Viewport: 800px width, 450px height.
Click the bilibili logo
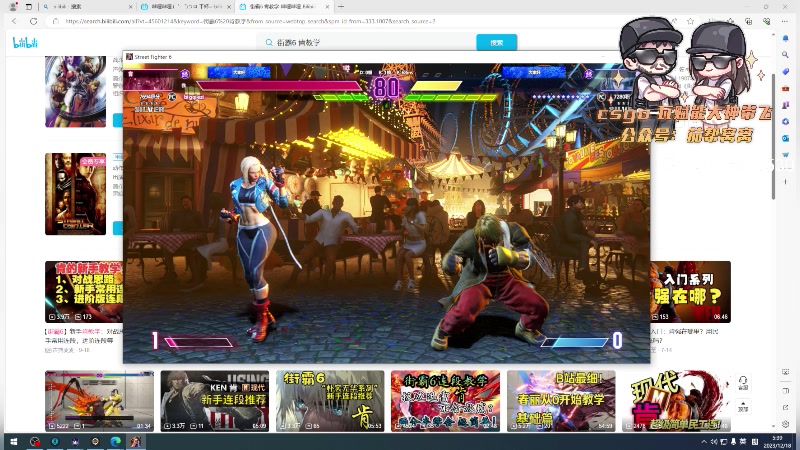tap(25, 43)
